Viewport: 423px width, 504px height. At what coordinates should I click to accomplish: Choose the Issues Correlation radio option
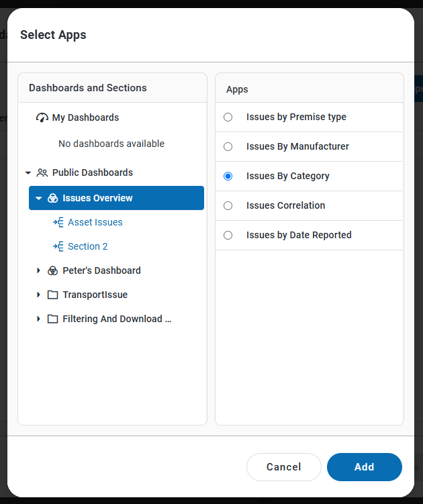(x=228, y=205)
